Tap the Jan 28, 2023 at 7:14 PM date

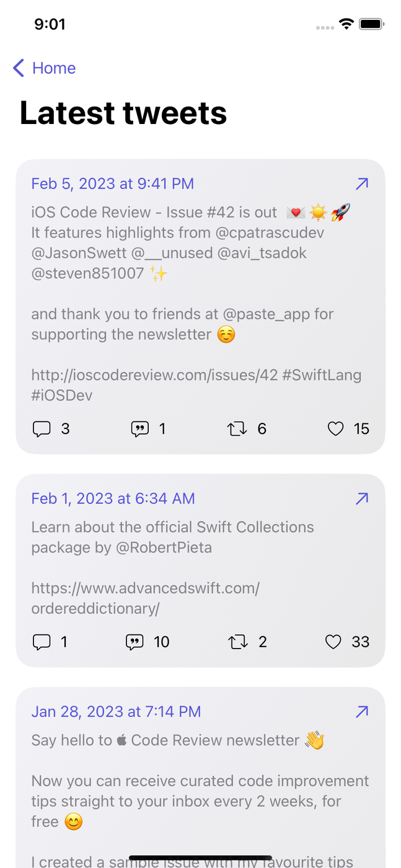(117, 712)
